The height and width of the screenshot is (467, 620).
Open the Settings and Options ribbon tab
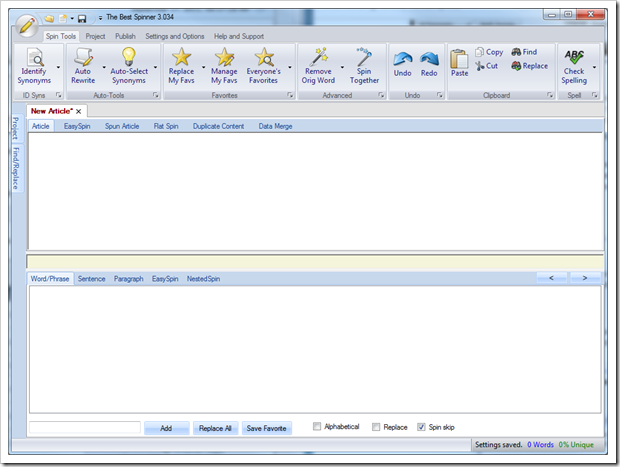click(x=174, y=36)
